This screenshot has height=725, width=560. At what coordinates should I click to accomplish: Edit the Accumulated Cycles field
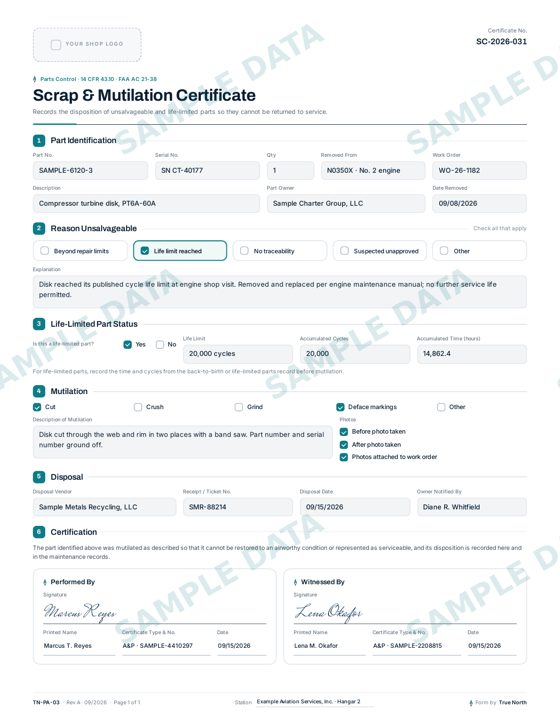pos(355,354)
